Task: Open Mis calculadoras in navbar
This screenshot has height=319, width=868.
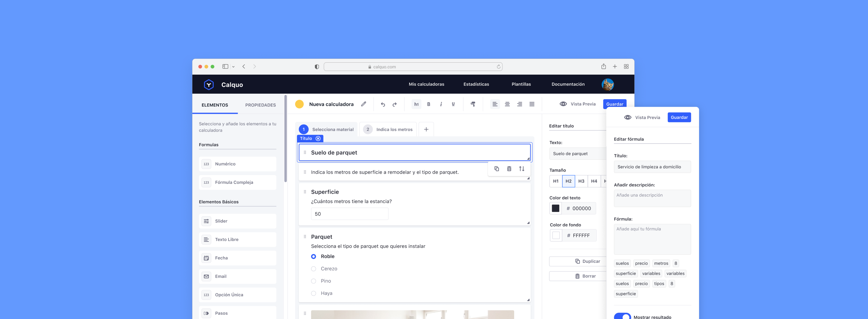Action: click(x=426, y=84)
